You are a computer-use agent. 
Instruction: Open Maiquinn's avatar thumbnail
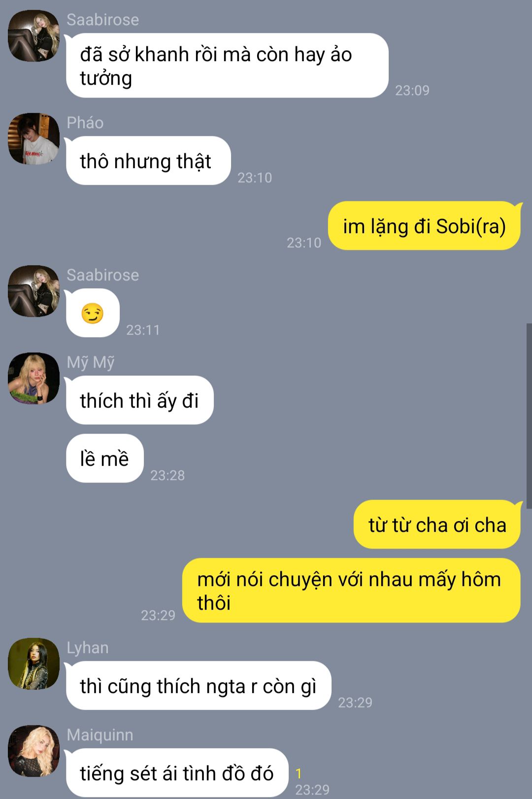pos(33,751)
